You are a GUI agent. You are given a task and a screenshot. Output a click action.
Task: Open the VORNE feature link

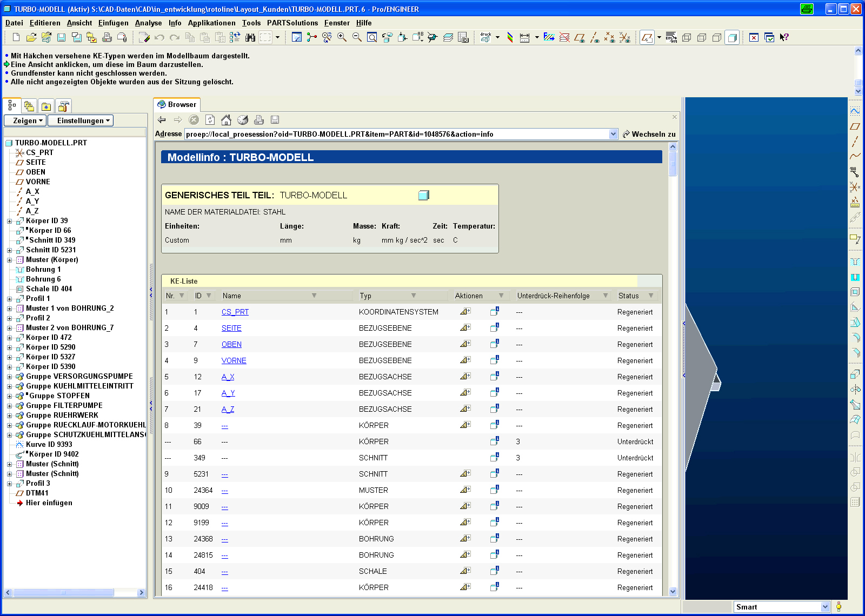[234, 360]
